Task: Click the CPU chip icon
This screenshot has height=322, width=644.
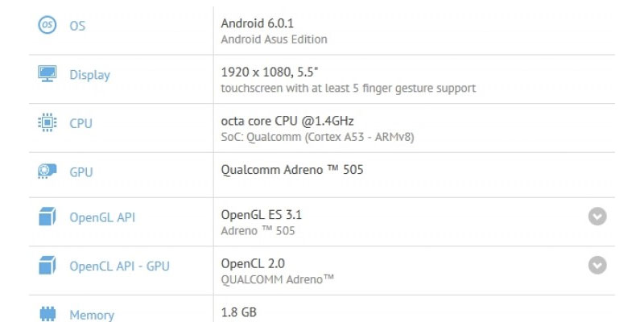Action: pyautogui.click(x=47, y=122)
